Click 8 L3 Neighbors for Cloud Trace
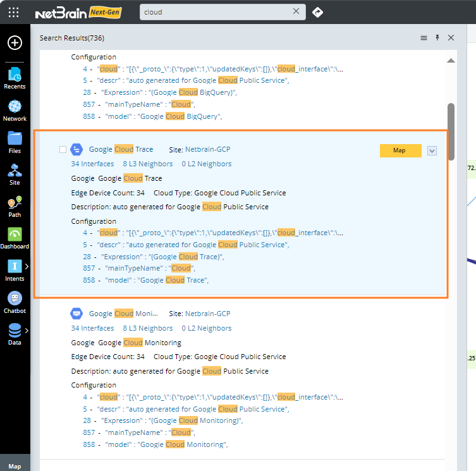 click(x=148, y=164)
